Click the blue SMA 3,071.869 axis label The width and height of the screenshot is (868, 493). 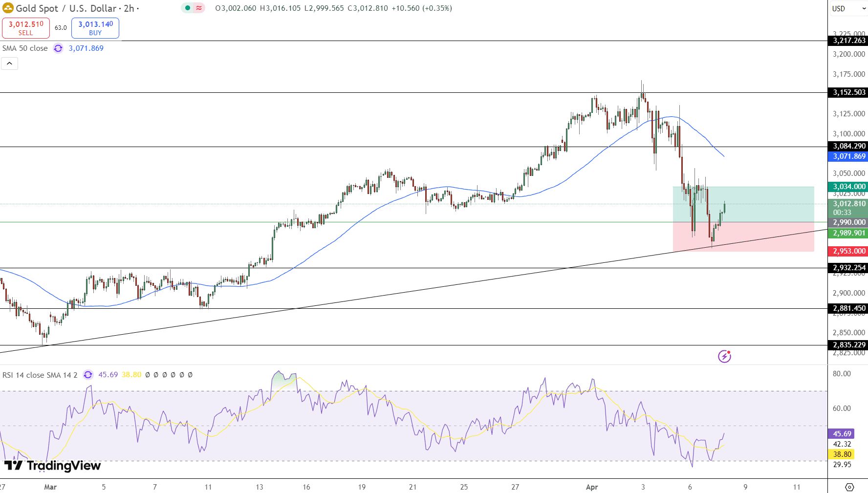pyautogui.click(x=848, y=156)
